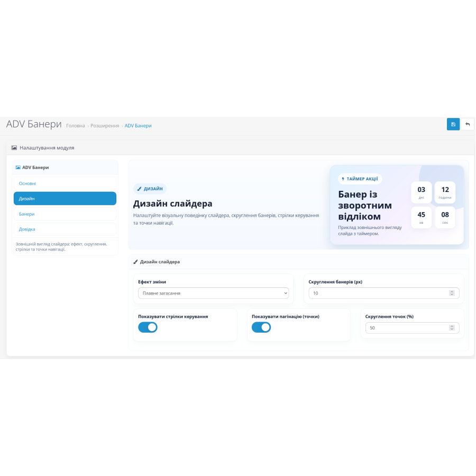The width and height of the screenshot is (476, 476).
Task: Switch to the Банери sidebar tab
Action: (65, 214)
